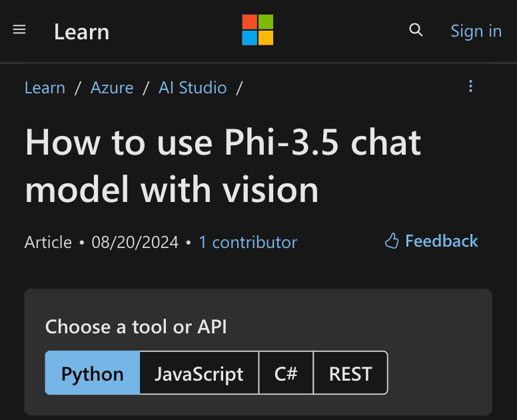View the 1 contributor link
Viewport: 517px width, 420px height.
click(248, 242)
